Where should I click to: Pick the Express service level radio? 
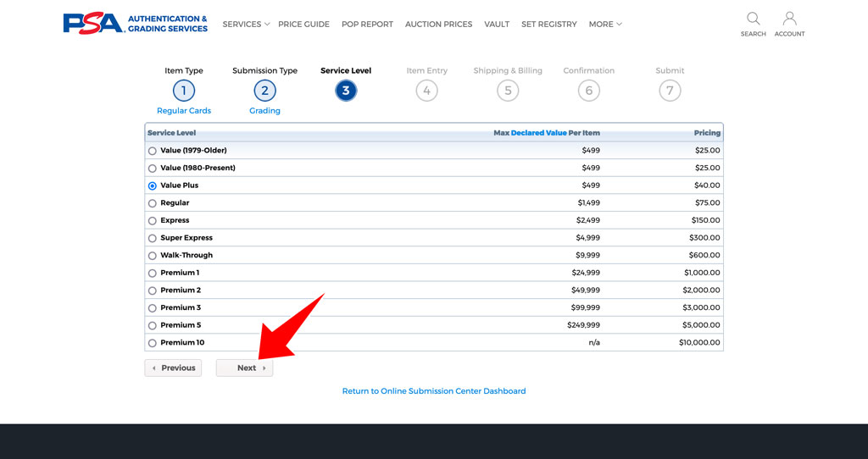[x=153, y=221]
